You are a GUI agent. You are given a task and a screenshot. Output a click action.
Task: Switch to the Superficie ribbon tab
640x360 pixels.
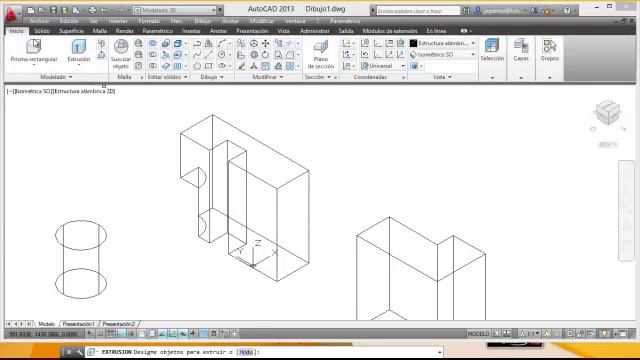tap(71, 31)
